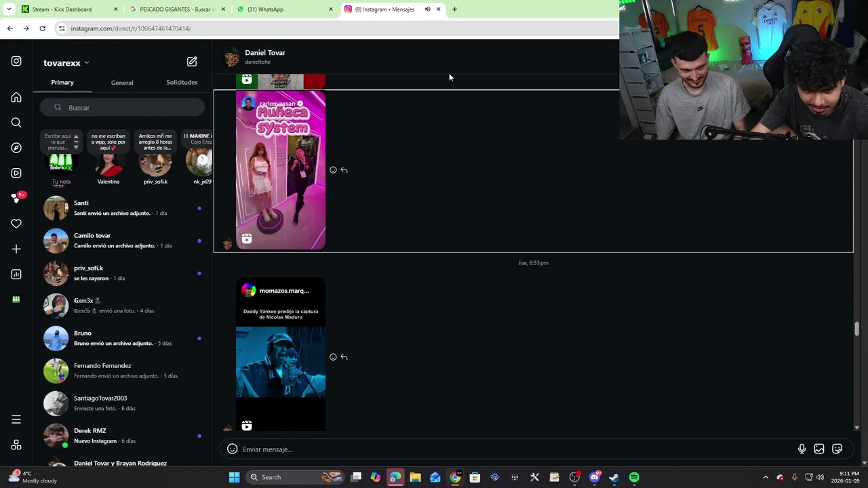Viewport: 868px width, 488px height.
Task: Open the tovarexx profile icon in the sidebar
Action: tap(16, 299)
